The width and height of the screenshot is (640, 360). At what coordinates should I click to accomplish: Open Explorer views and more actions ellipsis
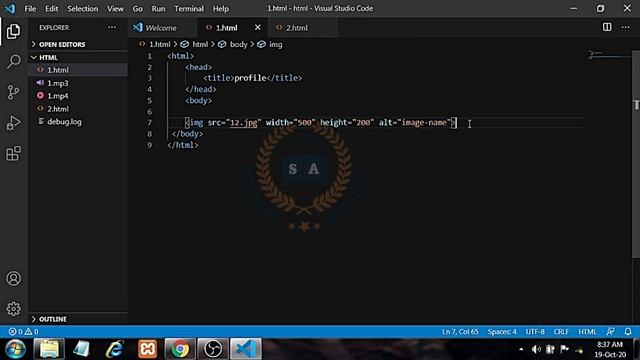point(112,27)
